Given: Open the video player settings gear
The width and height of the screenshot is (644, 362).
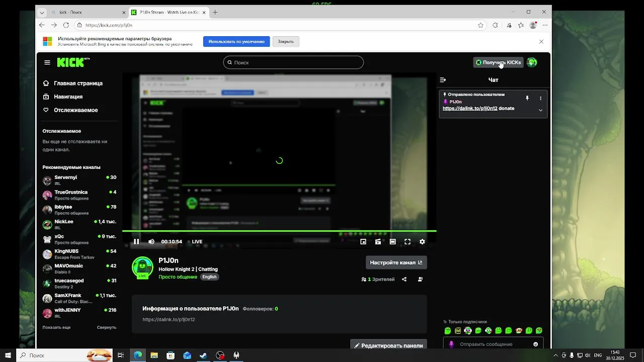Looking at the screenshot, I should tap(422, 242).
